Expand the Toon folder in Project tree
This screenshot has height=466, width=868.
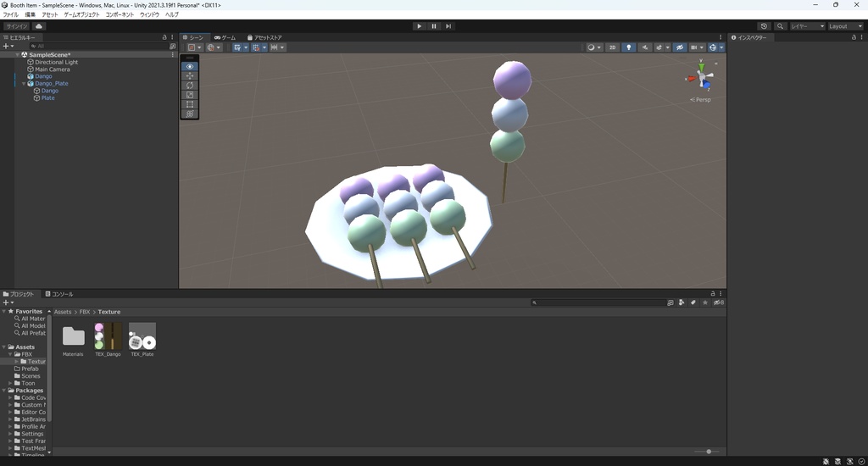[10, 383]
